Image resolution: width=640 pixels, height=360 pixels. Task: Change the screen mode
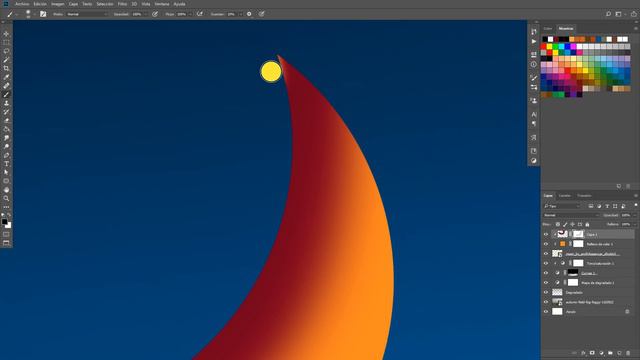click(6, 243)
